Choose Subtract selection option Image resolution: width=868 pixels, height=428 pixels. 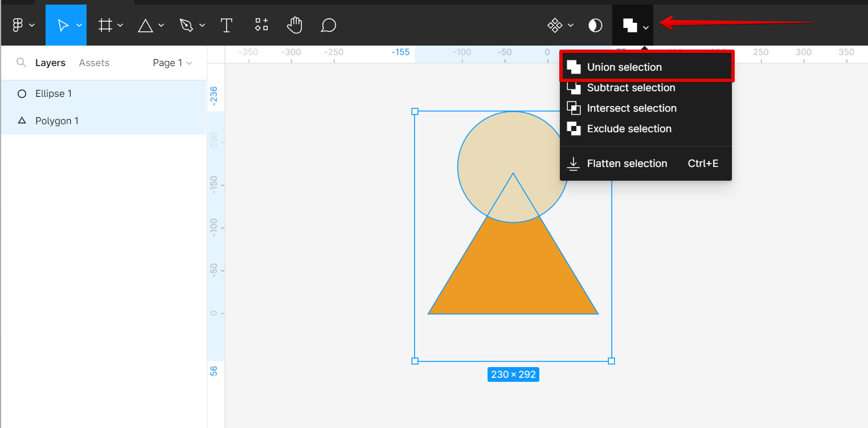pyautogui.click(x=630, y=88)
